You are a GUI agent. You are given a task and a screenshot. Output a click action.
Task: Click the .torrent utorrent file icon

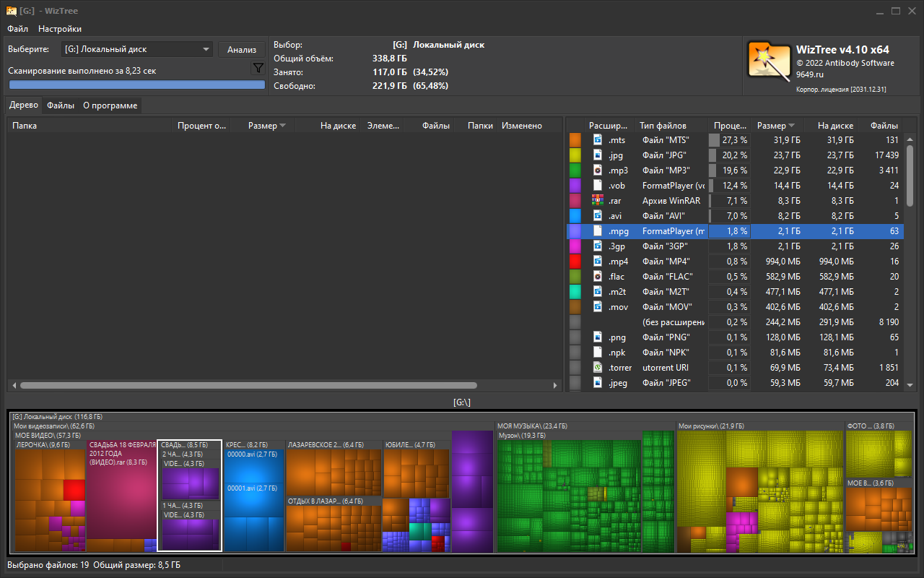click(x=598, y=368)
